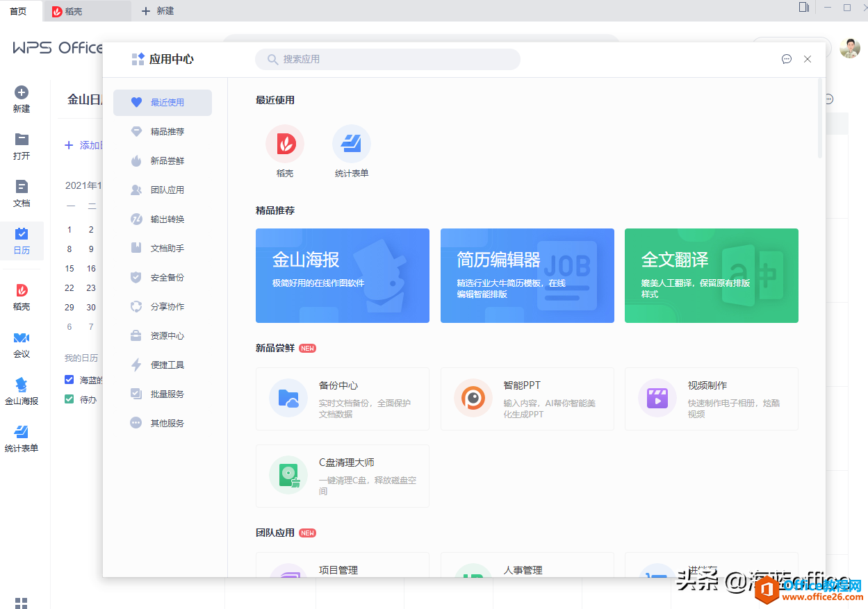Switch to the 首页 tab

tap(21, 11)
